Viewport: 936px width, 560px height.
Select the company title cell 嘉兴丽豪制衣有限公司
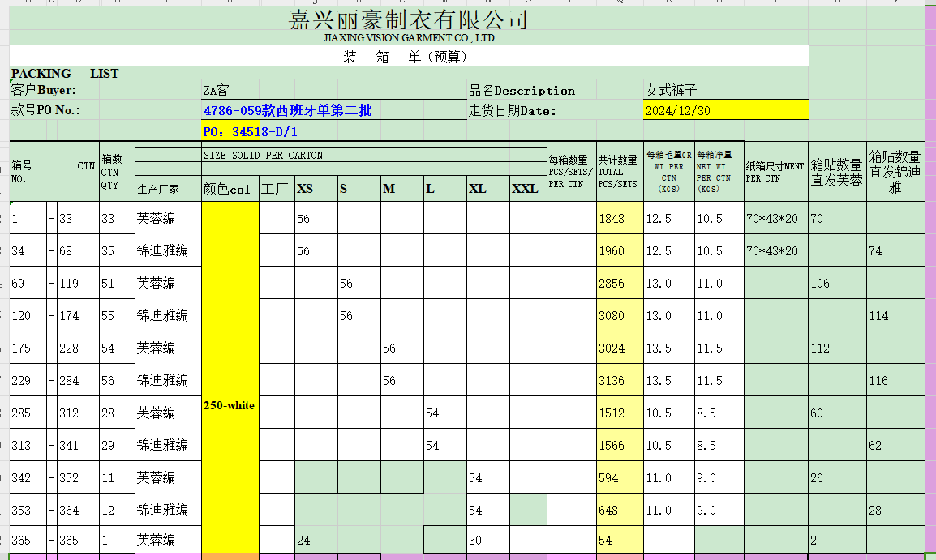click(x=408, y=19)
